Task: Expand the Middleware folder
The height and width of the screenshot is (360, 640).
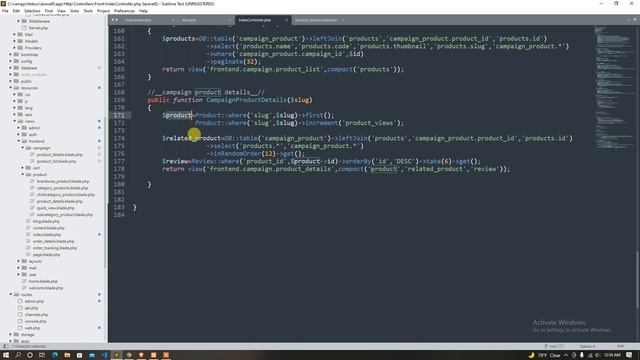Action: tap(18, 21)
